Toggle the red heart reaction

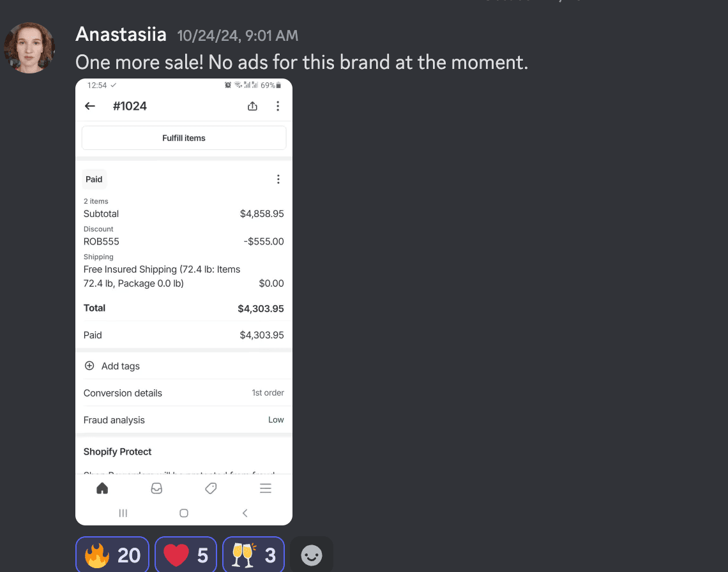(185, 555)
